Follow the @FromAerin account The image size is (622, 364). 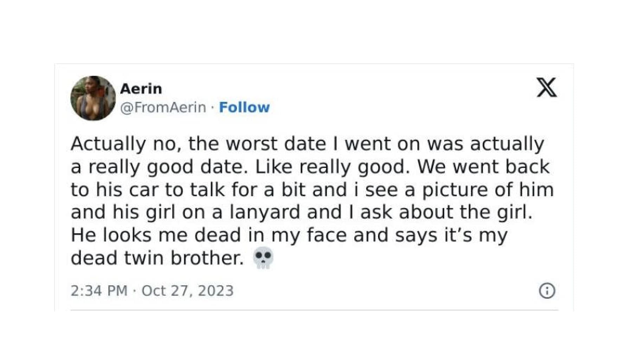click(x=244, y=108)
